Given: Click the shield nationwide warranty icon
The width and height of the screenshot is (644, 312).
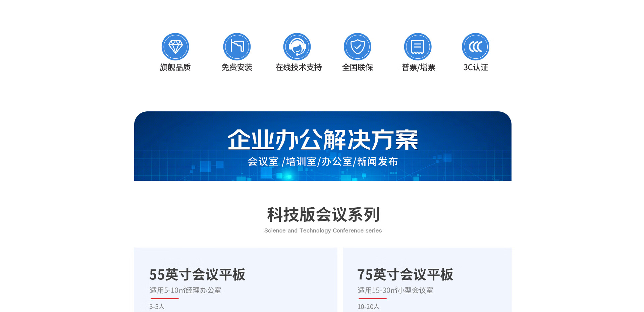Looking at the screenshot, I should pos(357,47).
